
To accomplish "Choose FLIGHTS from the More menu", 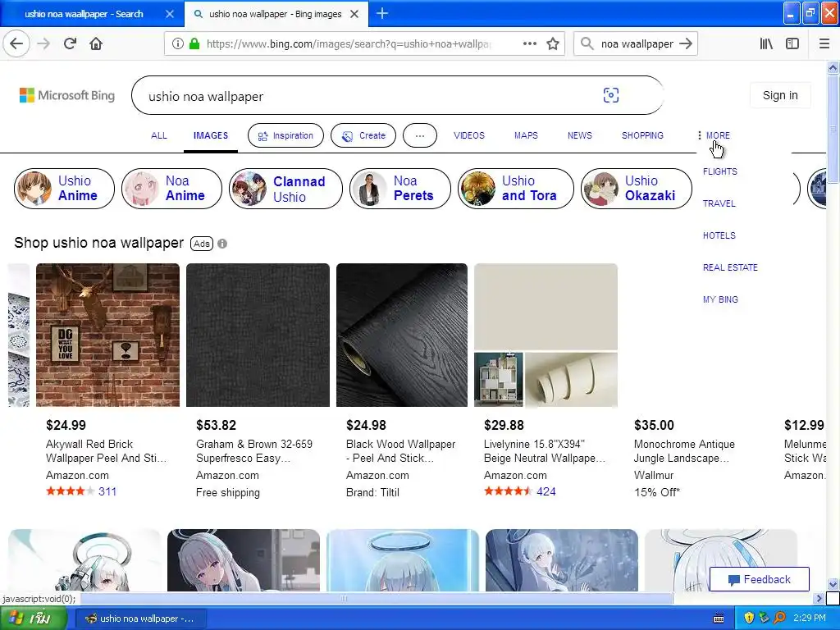I will tap(720, 171).
